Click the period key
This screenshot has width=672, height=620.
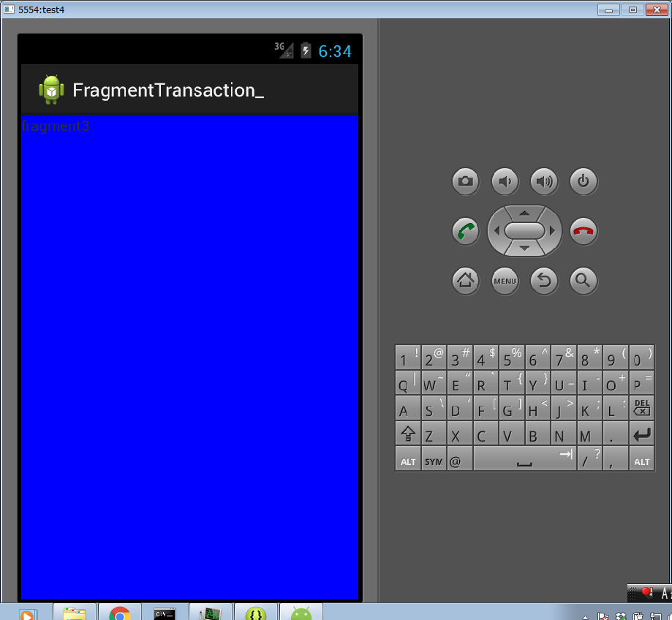click(x=616, y=434)
